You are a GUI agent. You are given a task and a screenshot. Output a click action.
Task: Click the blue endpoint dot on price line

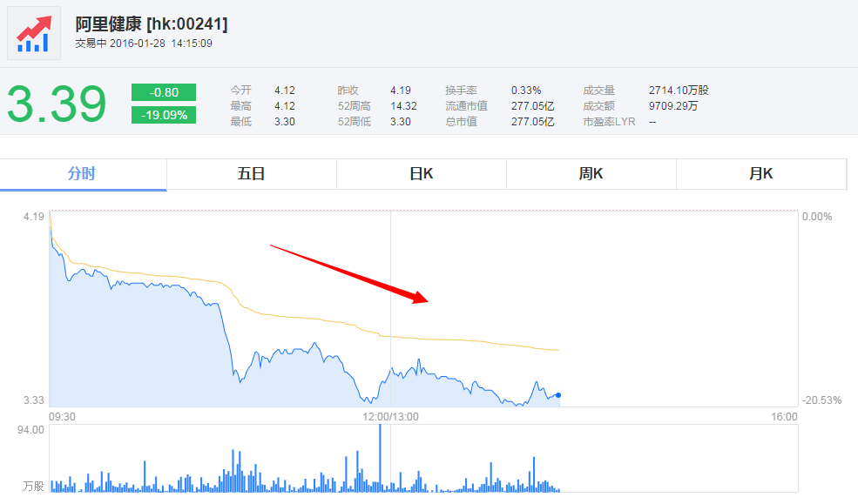pos(558,395)
